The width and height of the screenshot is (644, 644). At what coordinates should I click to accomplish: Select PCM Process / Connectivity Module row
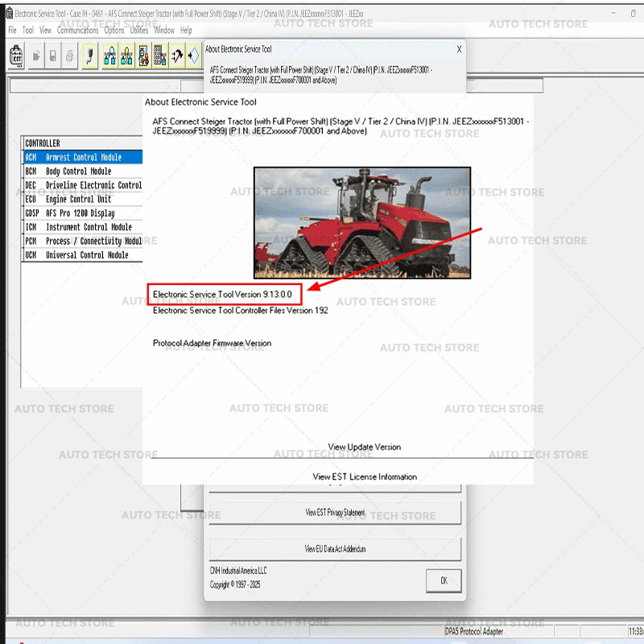[83, 241]
